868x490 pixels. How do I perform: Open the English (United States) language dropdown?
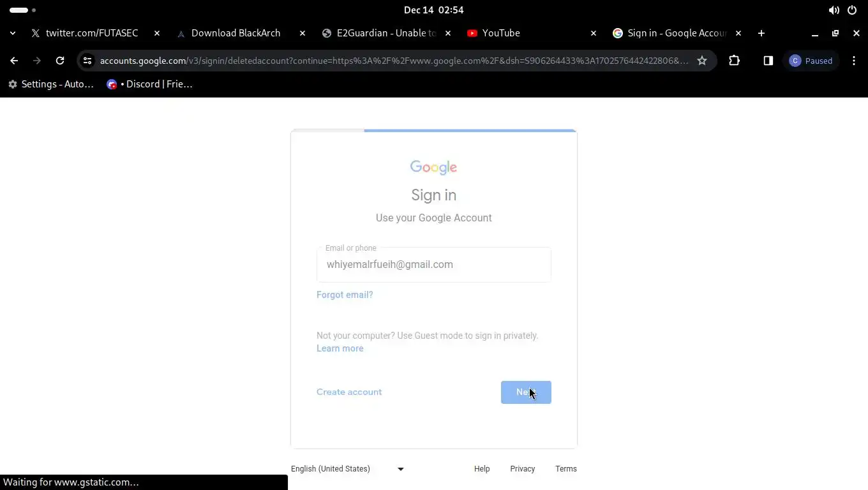click(x=348, y=469)
